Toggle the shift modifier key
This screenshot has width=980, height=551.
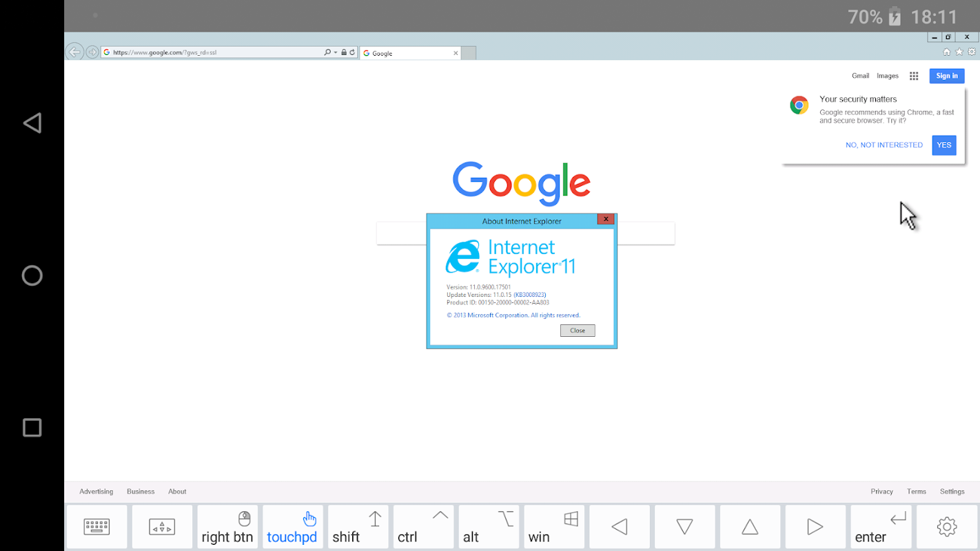358,527
